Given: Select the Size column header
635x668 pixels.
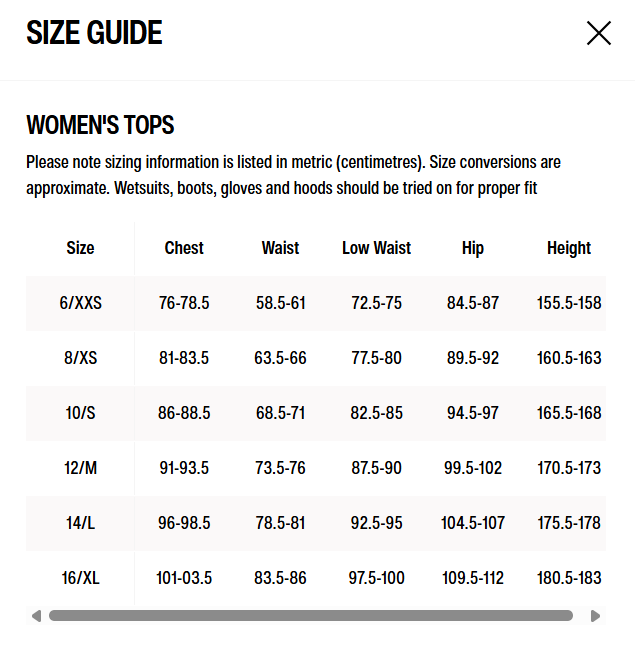Looking at the screenshot, I should coord(80,248).
